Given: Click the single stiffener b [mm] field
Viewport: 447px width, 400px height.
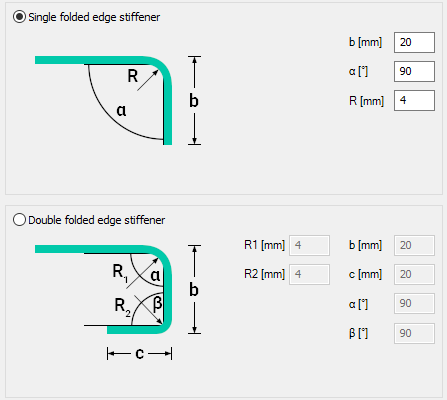Looking at the screenshot, I should 414,42.
